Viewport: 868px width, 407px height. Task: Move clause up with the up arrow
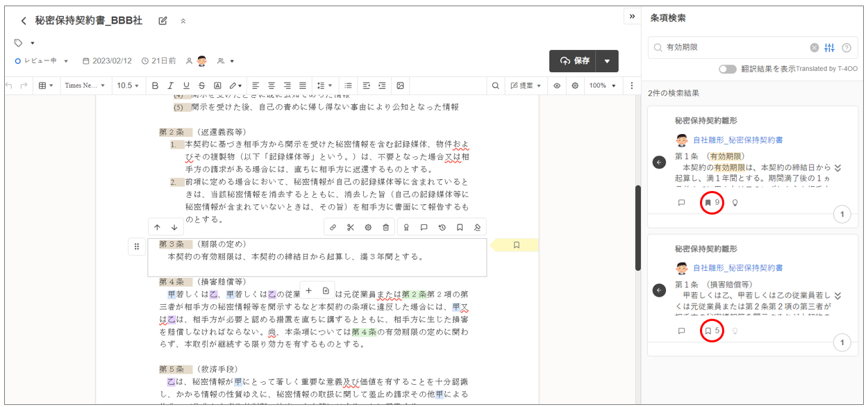[157, 227]
